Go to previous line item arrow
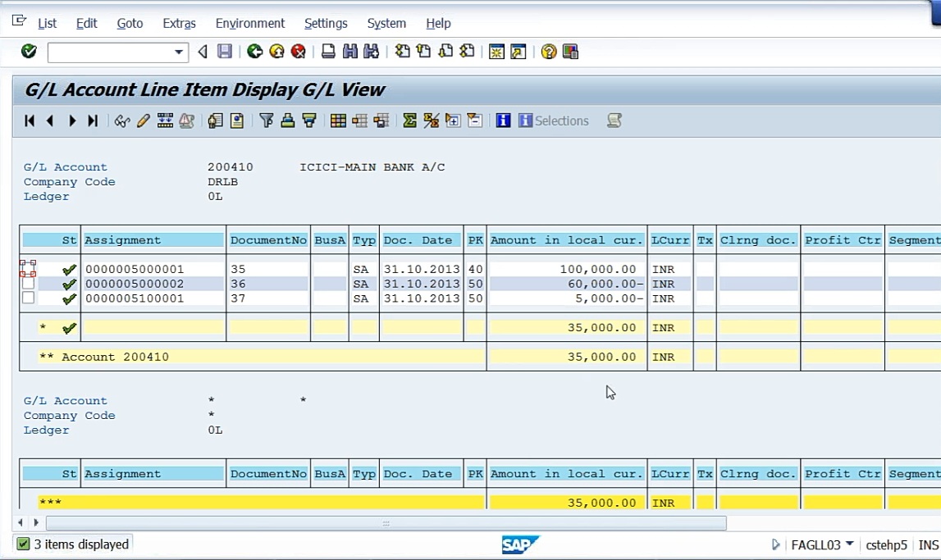Screen dimensions: 941x560 [x=50, y=121]
